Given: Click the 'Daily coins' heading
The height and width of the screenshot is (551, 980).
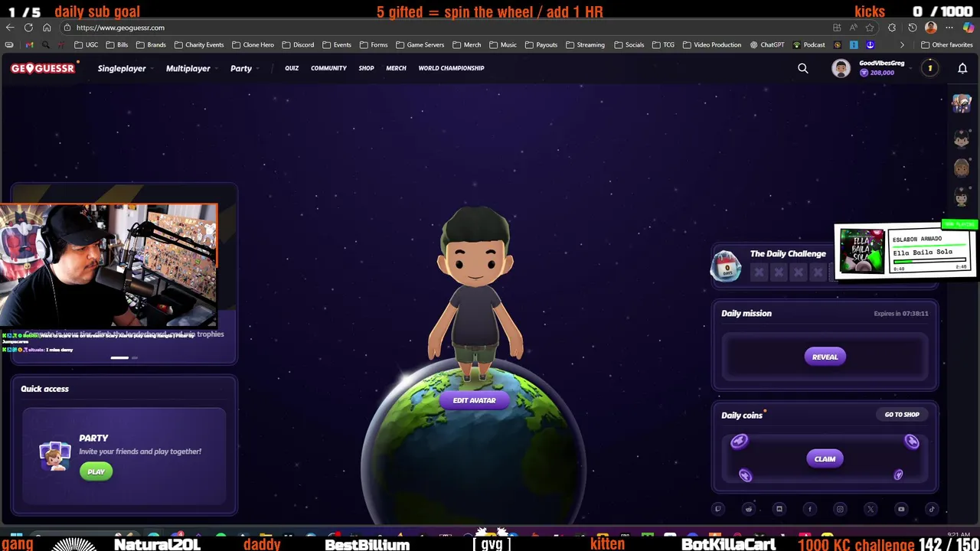Looking at the screenshot, I should point(742,416).
